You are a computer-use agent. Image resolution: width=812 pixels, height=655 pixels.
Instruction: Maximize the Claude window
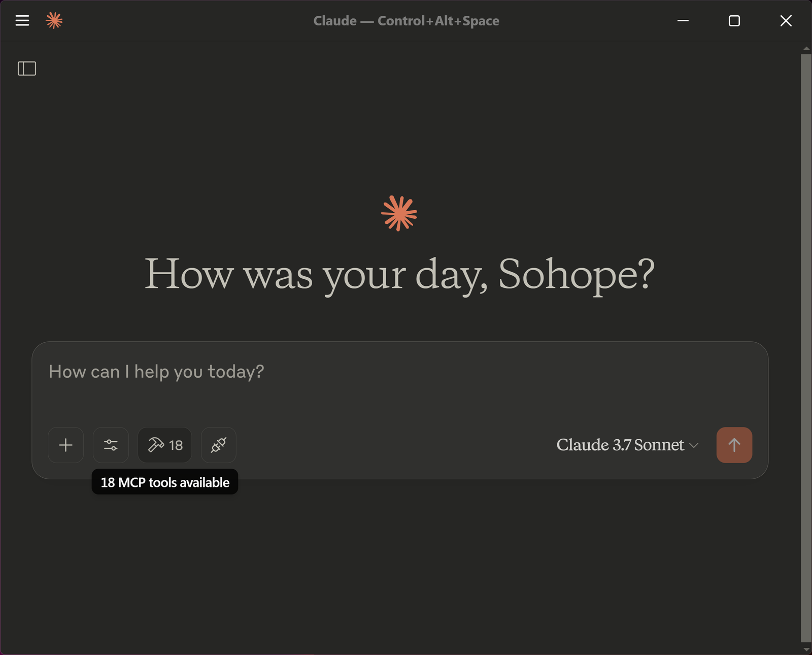[x=734, y=21]
